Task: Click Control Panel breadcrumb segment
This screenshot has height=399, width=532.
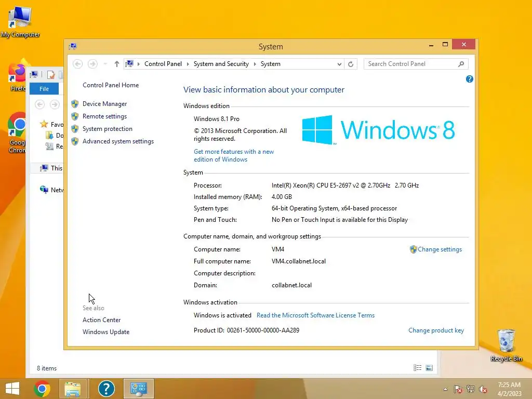Action: click(x=163, y=64)
